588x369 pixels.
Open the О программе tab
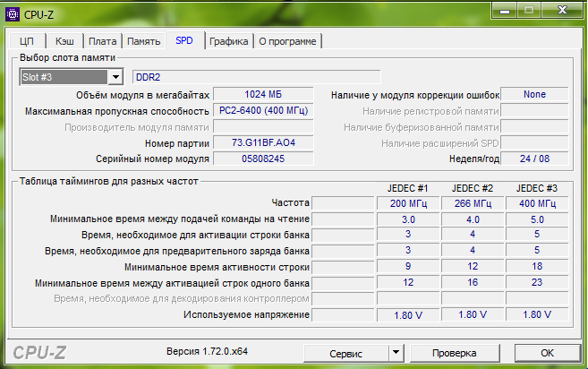(x=287, y=41)
